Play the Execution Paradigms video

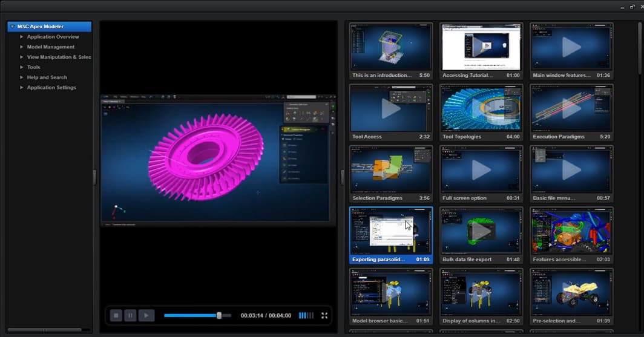(571, 108)
